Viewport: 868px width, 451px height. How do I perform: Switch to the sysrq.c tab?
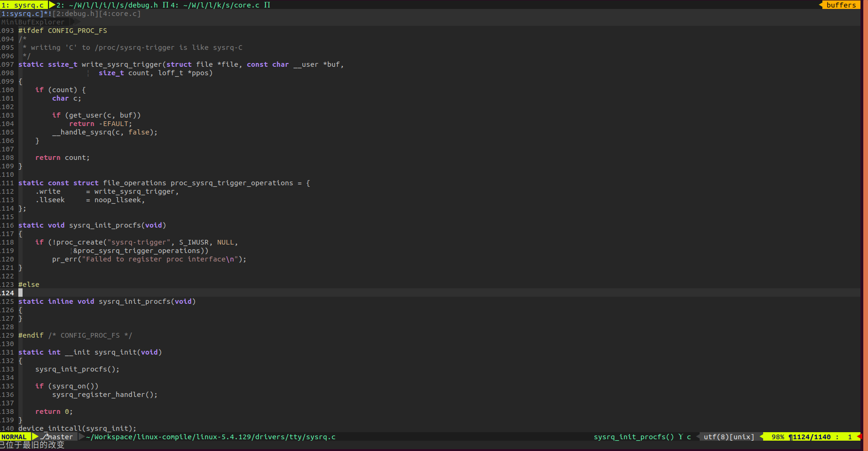24,5
